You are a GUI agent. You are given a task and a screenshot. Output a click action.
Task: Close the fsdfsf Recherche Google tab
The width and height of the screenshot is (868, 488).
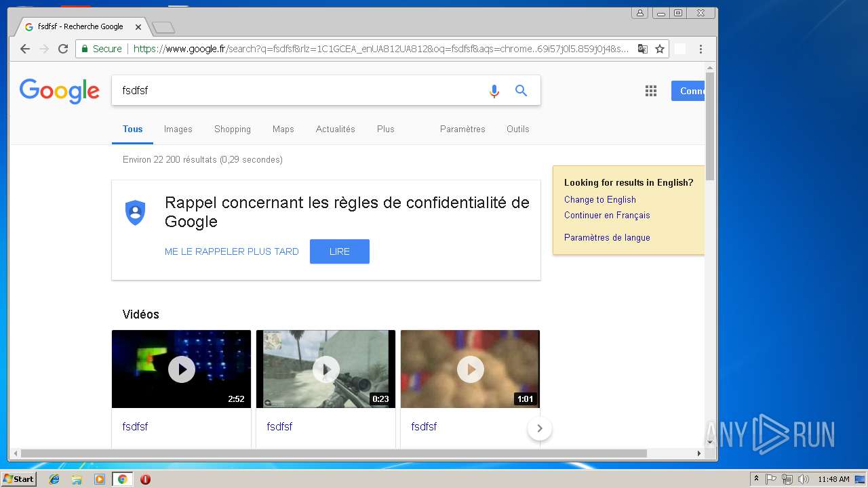[x=138, y=27]
